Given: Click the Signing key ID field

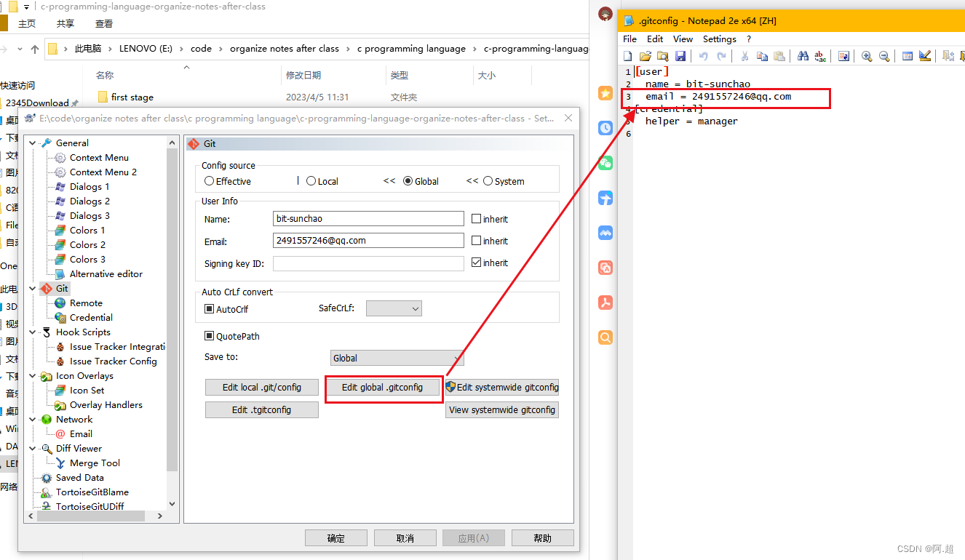Looking at the screenshot, I should [368, 263].
